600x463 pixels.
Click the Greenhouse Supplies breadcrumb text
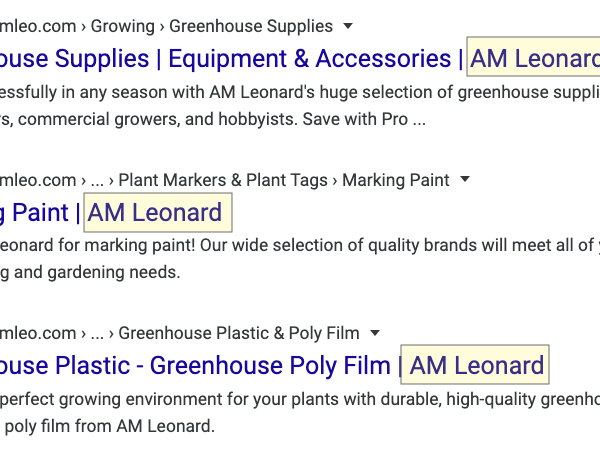point(250,26)
